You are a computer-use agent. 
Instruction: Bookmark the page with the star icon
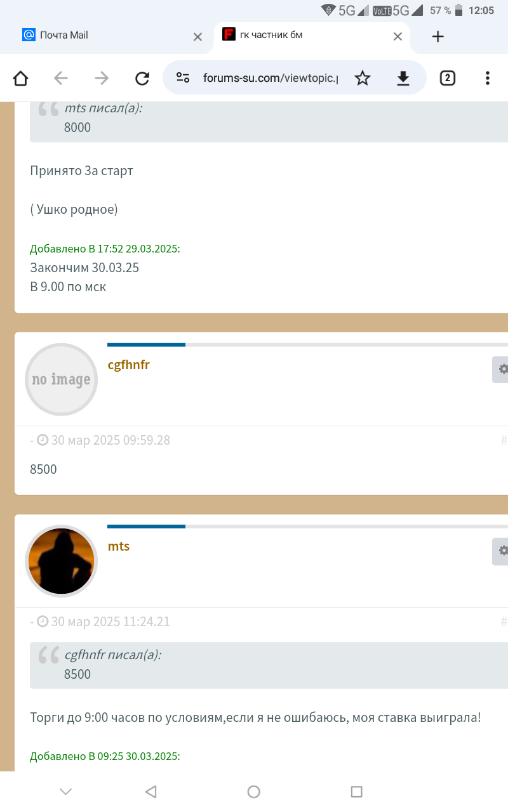tap(363, 78)
